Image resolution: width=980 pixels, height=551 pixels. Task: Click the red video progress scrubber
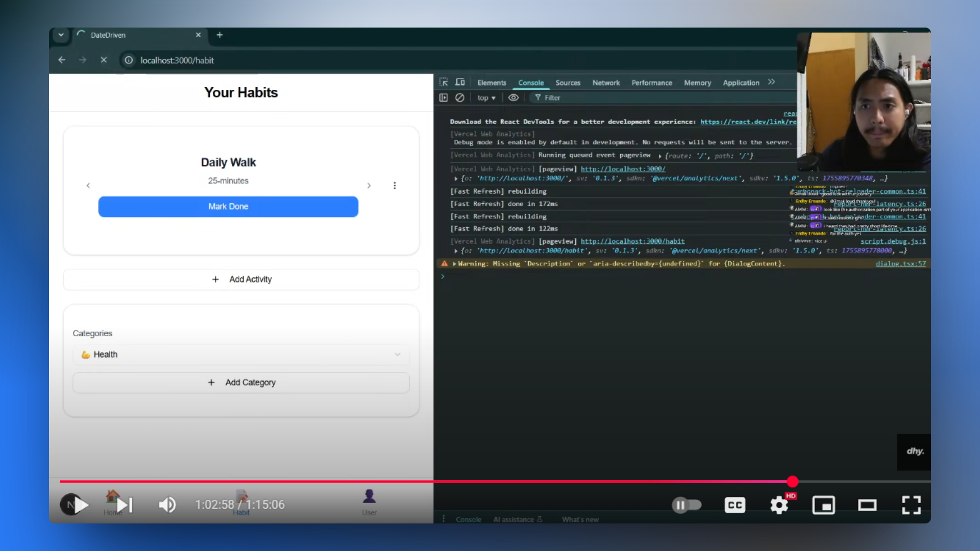tap(792, 481)
